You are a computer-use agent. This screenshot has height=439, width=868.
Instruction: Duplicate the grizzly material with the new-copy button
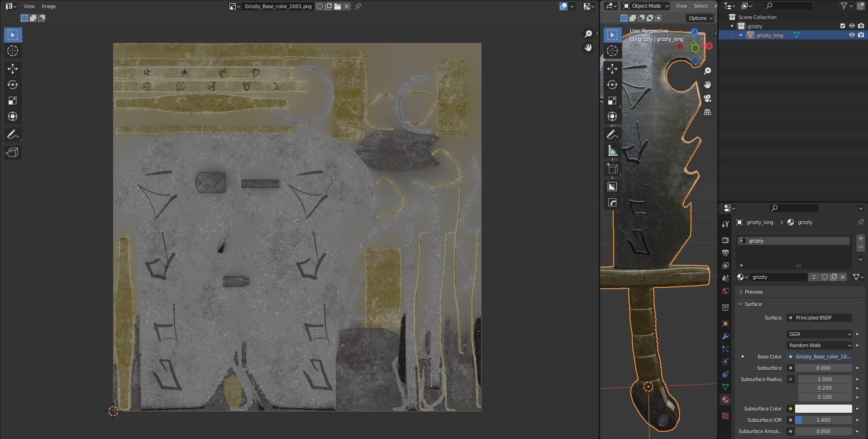click(x=834, y=277)
